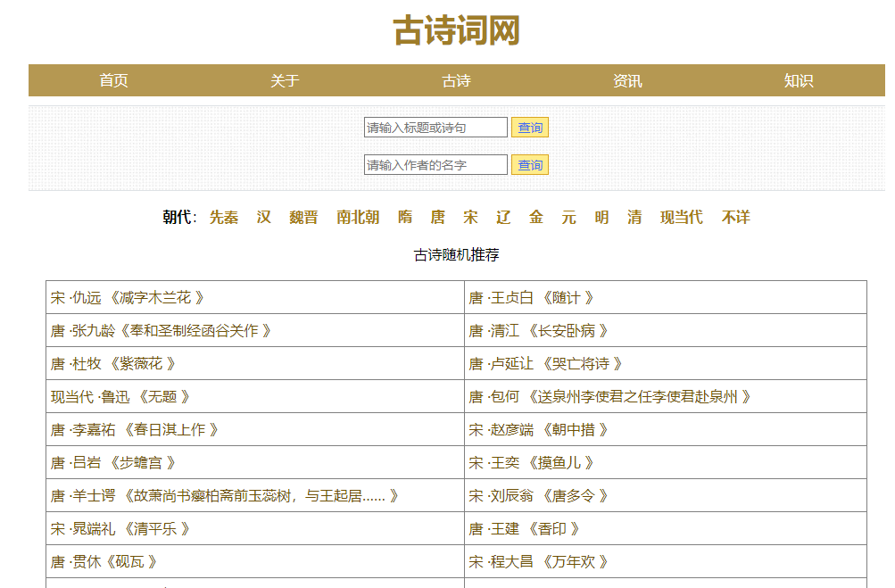
Task: Select the 古诗 navigation tab
Action: point(456,81)
